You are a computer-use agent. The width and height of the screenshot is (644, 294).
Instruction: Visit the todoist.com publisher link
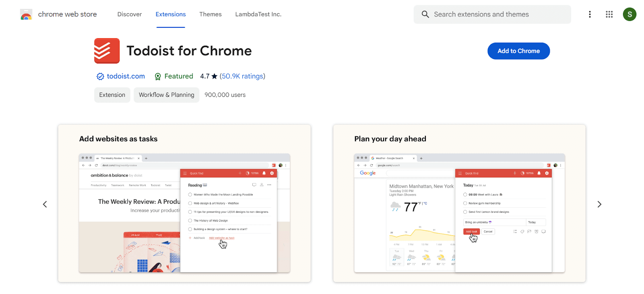(x=126, y=76)
